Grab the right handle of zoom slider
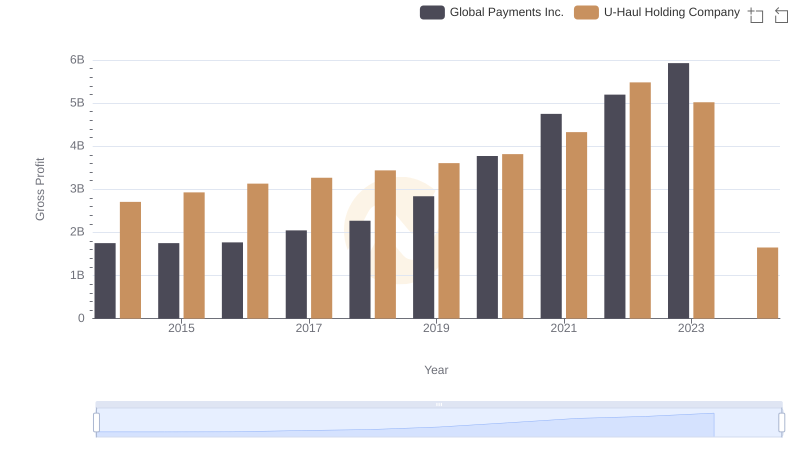 pyautogui.click(x=781, y=423)
